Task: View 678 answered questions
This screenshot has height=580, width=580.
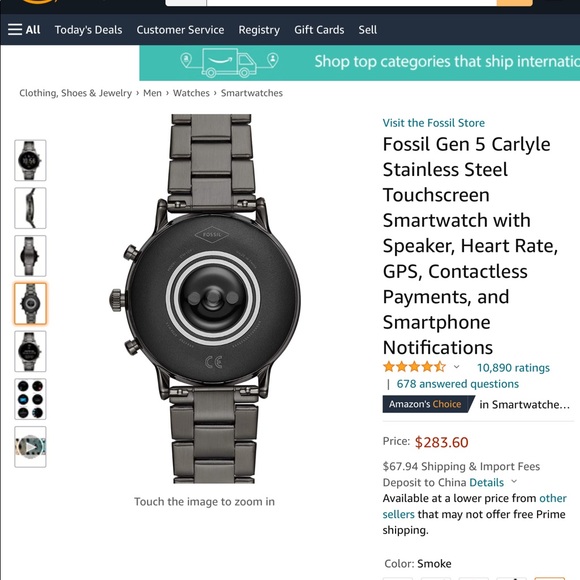Action: coord(458,384)
